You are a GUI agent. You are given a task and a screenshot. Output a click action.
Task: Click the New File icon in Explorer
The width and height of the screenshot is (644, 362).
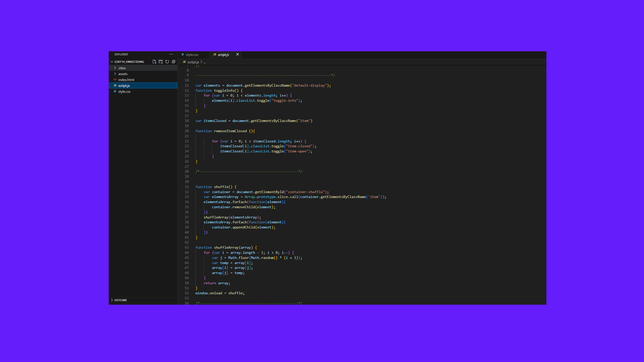(154, 62)
